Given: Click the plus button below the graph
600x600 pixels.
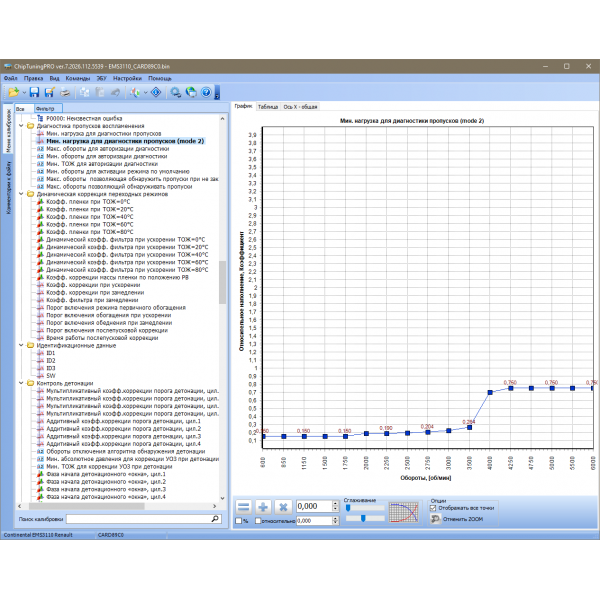Looking at the screenshot, I should [263, 507].
